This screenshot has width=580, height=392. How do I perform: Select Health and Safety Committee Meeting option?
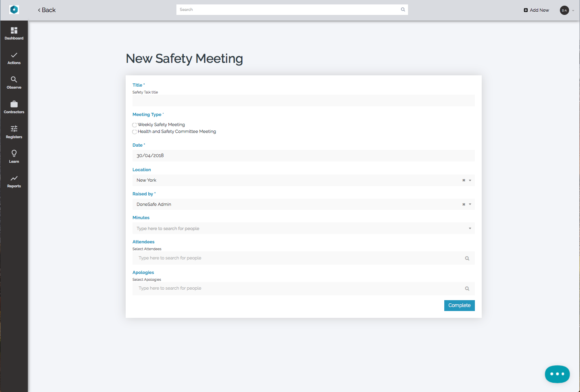(x=135, y=132)
